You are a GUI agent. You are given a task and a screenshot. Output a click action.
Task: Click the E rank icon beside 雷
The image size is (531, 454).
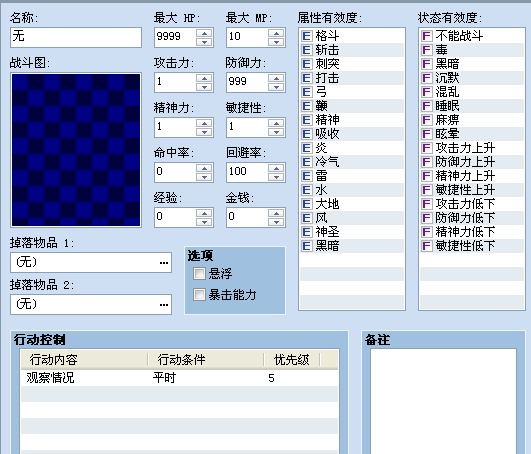point(306,176)
